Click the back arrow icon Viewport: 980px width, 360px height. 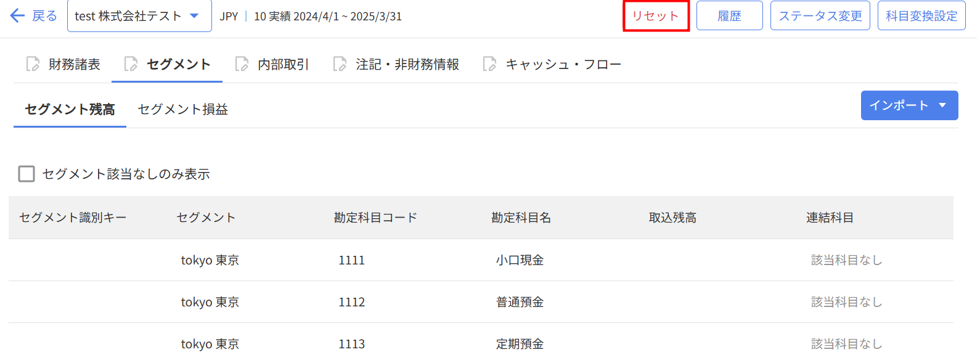(17, 15)
